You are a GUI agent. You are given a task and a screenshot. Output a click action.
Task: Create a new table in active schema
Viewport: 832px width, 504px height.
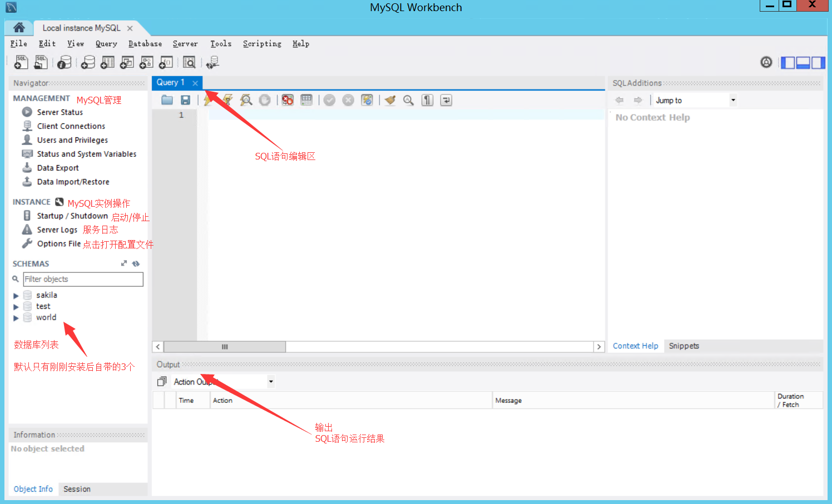coord(107,62)
